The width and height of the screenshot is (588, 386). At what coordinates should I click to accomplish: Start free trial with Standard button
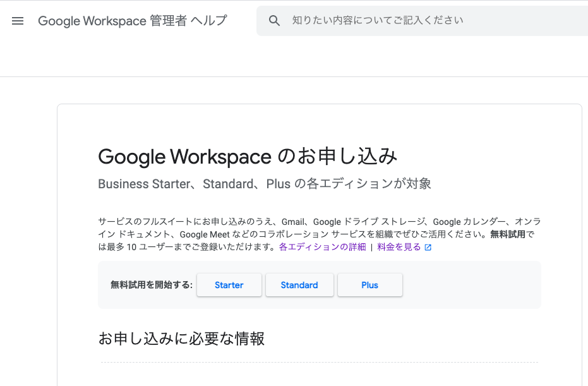point(299,285)
